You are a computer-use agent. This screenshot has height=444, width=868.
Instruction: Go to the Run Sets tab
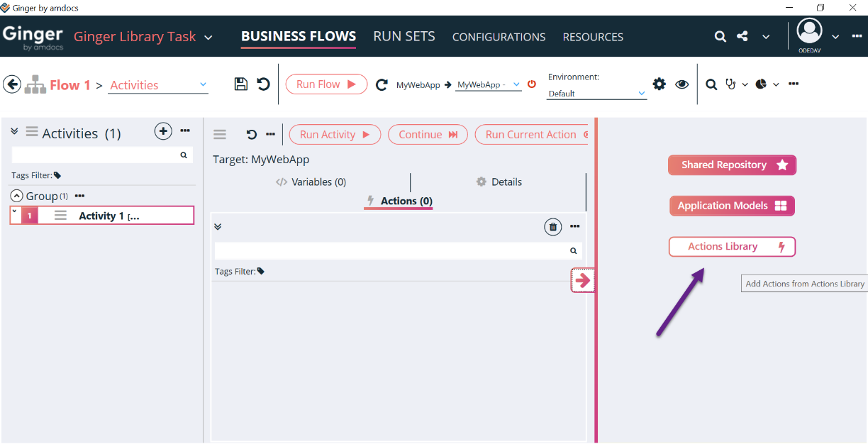404,36
